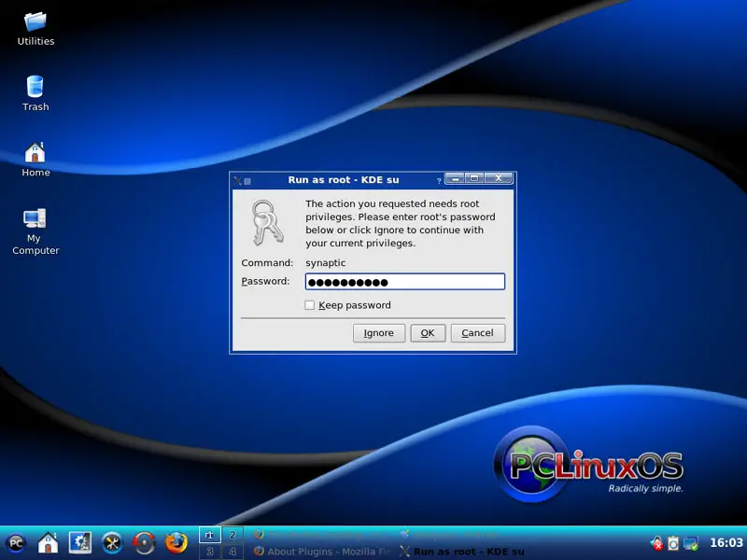This screenshot has width=747, height=560.
Task: Switch to About Plugins - Mozilla Firefox taskbar entry
Action: click(322, 552)
